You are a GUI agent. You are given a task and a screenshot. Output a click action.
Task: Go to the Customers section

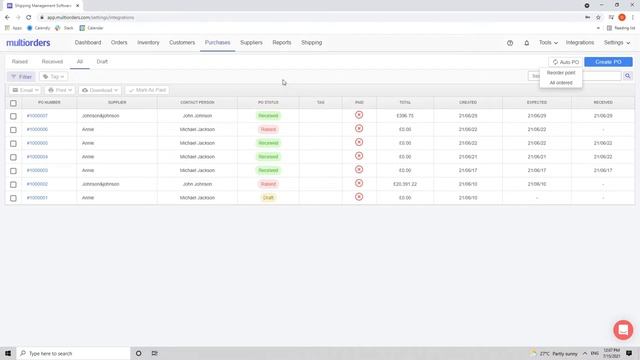point(182,42)
